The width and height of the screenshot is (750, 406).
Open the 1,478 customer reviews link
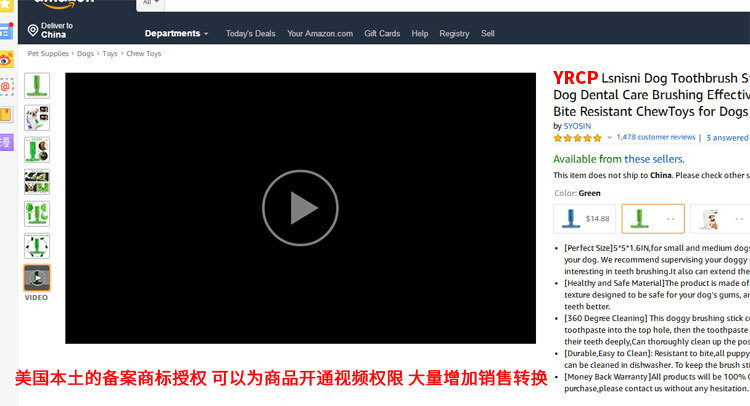[656, 137]
